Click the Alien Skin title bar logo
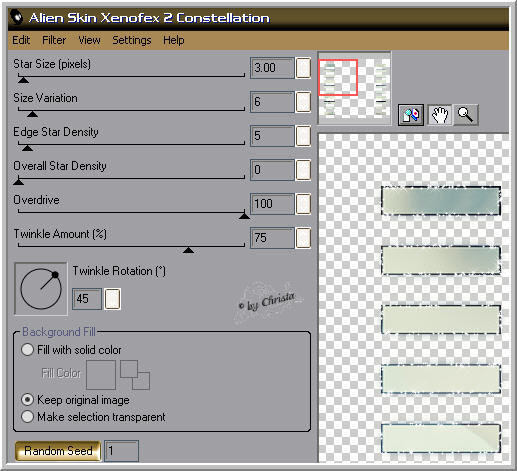Screen dimensions: 517x471 pos(17,17)
